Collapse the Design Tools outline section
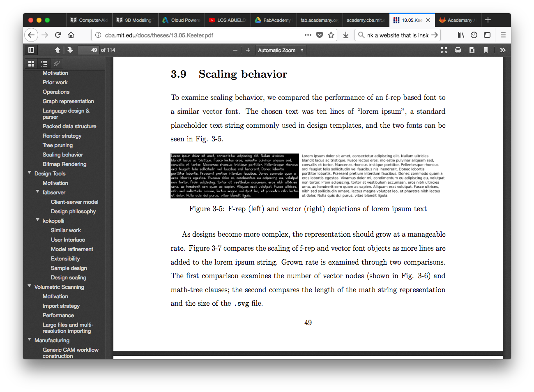The width and height of the screenshot is (534, 392). 29,173
